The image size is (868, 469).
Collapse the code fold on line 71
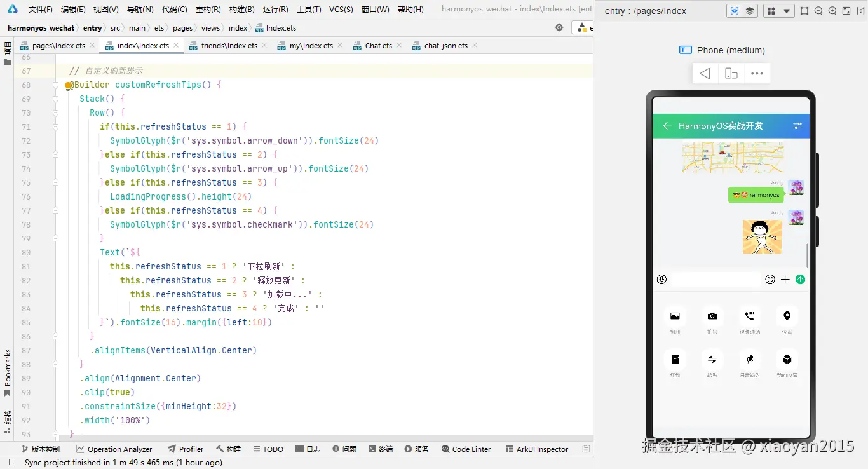[56, 126]
